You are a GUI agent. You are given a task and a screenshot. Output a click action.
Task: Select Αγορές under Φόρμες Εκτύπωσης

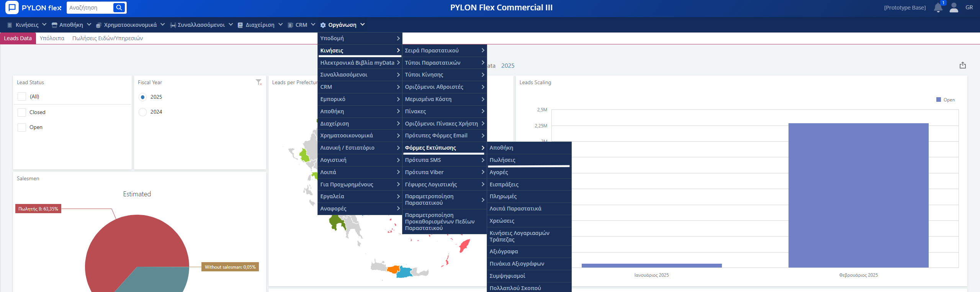(x=529, y=172)
